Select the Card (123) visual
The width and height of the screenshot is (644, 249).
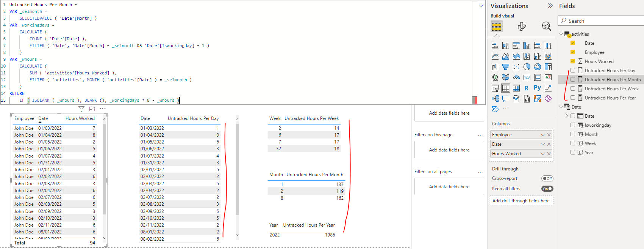pyautogui.click(x=527, y=77)
